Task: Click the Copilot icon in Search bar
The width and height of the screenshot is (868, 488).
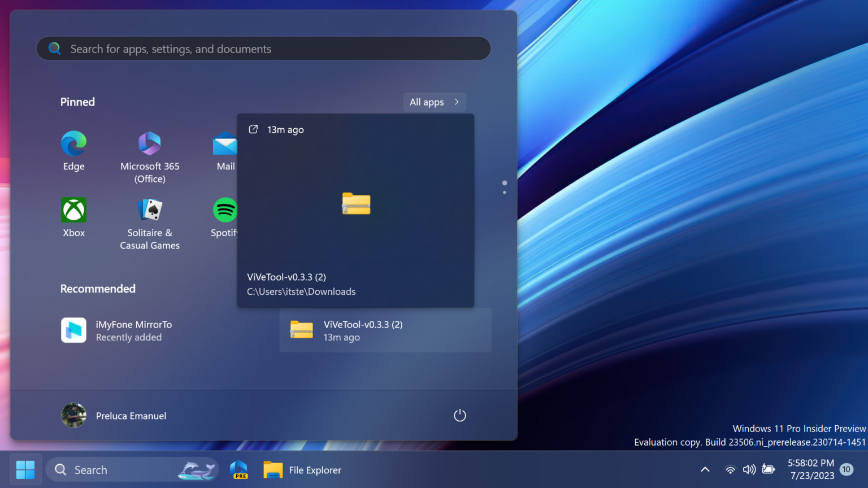Action: point(197,469)
